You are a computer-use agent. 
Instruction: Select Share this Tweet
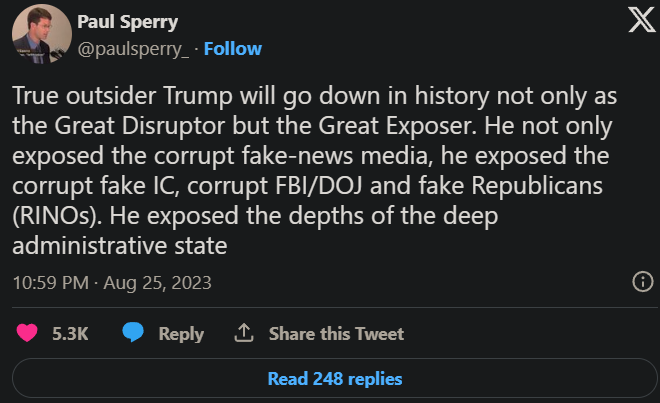coord(336,334)
